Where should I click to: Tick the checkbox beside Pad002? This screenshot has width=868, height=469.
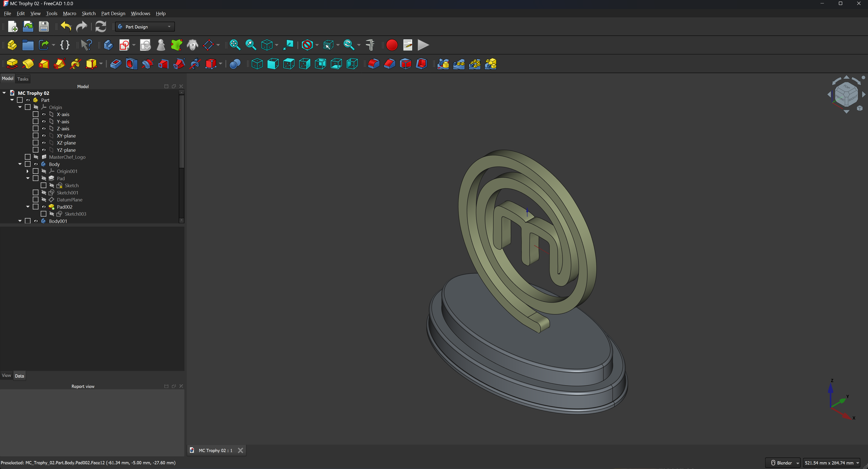[35, 207]
